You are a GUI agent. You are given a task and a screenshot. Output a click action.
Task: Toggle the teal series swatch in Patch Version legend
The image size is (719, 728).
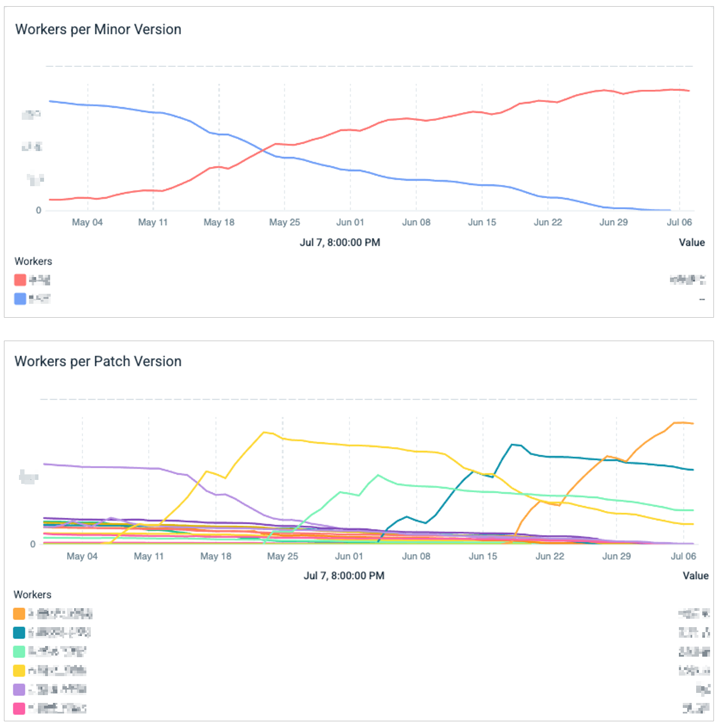click(x=19, y=633)
